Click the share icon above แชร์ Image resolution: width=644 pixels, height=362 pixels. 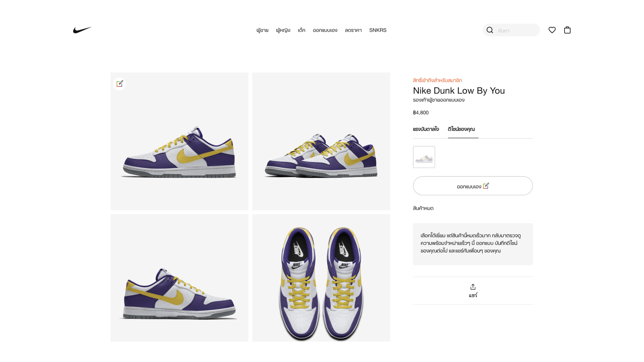[x=473, y=287]
